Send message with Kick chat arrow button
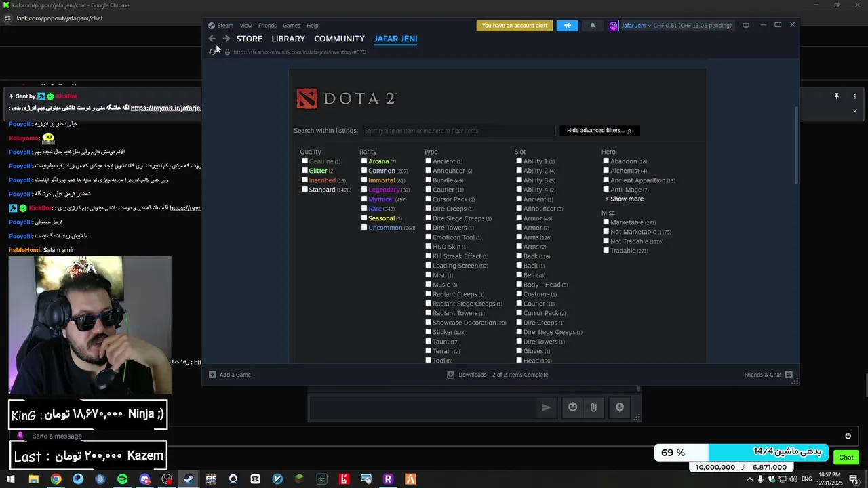The image size is (868, 488). (546, 407)
